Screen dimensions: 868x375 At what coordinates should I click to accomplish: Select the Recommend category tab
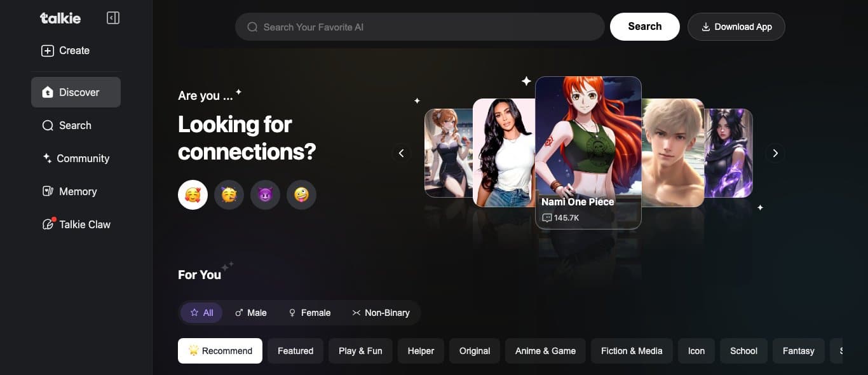[x=220, y=351]
